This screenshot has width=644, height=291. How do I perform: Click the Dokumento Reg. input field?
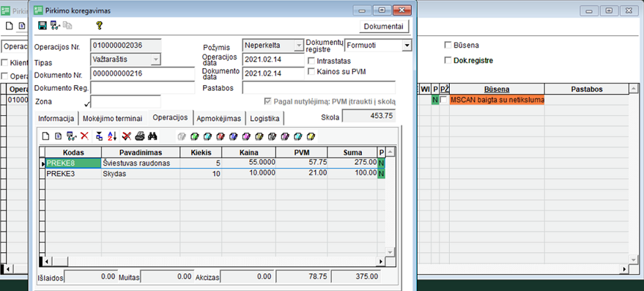(142, 88)
